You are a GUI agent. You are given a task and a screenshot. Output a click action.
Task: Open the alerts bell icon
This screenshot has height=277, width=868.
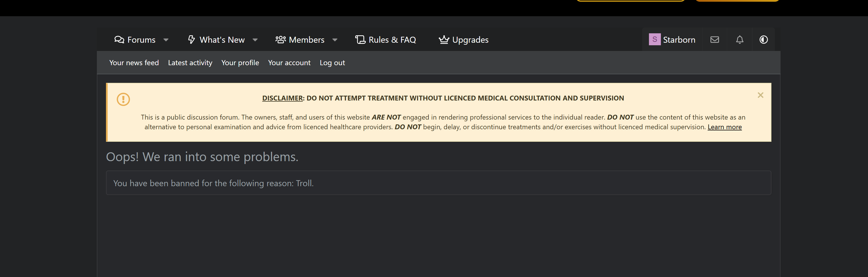click(x=740, y=40)
